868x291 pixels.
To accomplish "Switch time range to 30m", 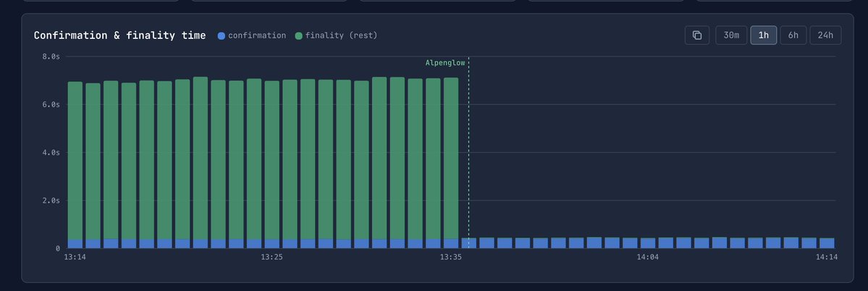I will tap(731, 35).
